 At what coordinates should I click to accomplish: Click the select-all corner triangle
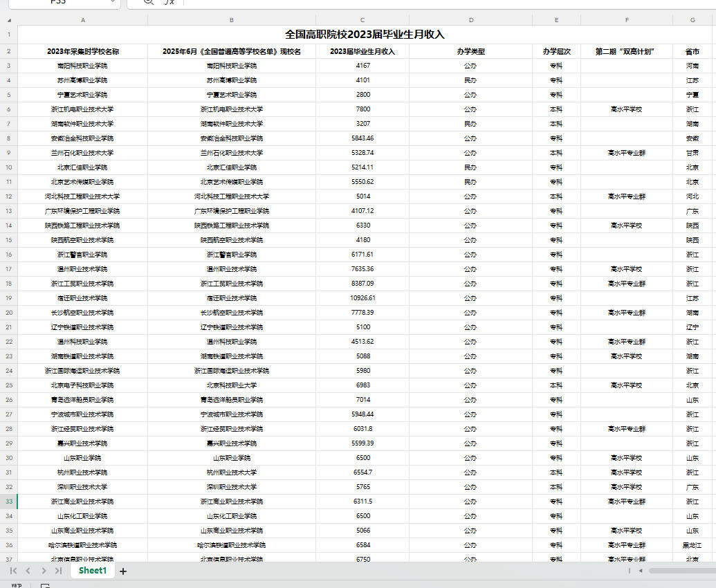(8, 20)
